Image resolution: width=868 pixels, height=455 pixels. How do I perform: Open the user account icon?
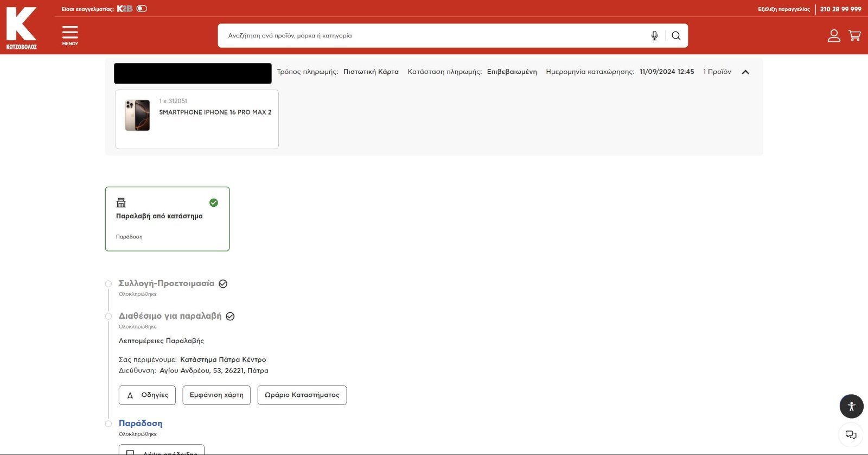834,36
